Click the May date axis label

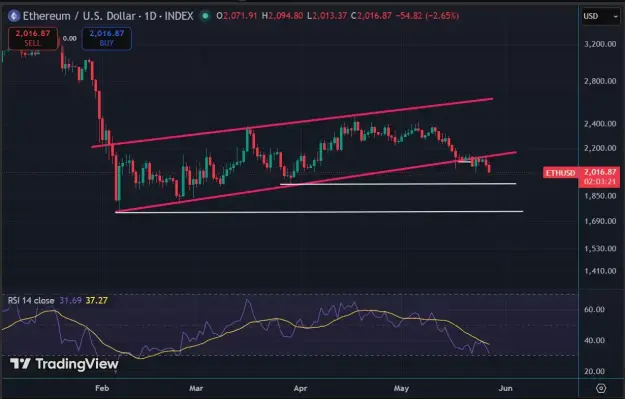point(401,388)
